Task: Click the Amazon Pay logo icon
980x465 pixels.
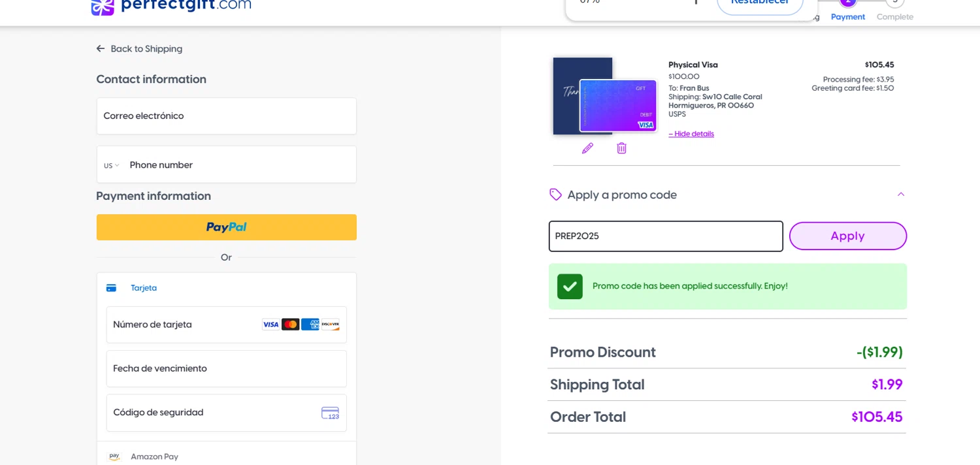Action: (114, 457)
